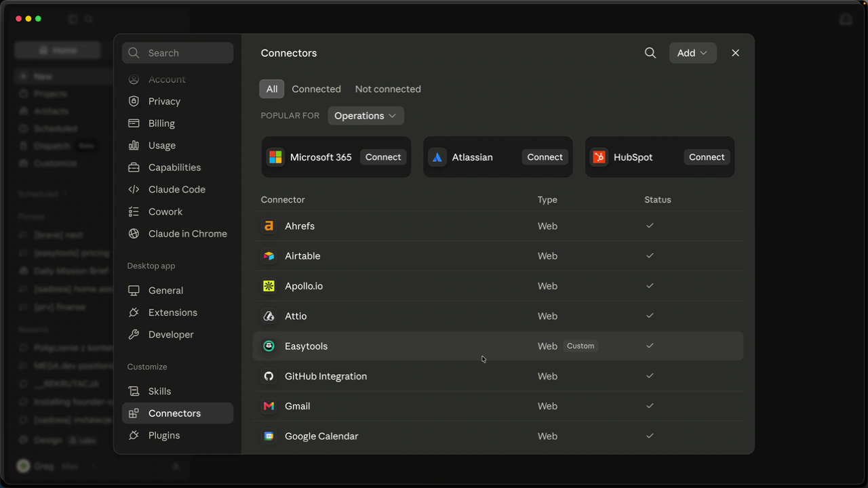Open Claude in Chrome settings

pyautogui.click(x=178, y=233)
